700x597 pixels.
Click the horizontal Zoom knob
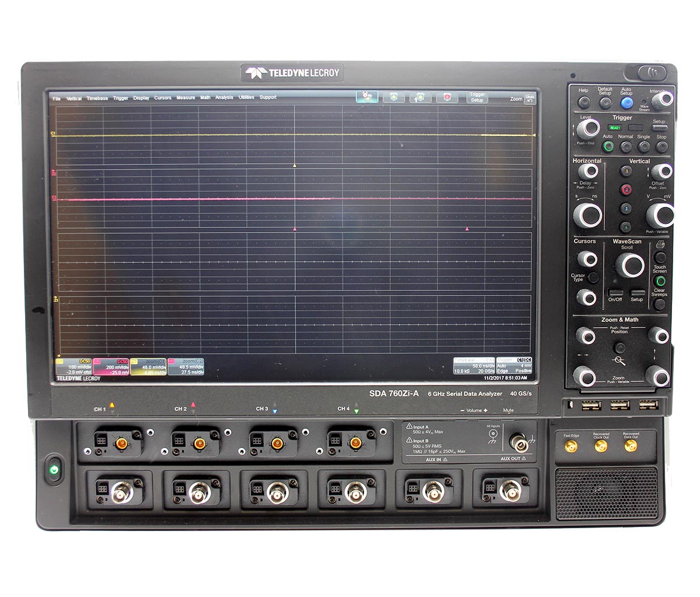(585, 376)
